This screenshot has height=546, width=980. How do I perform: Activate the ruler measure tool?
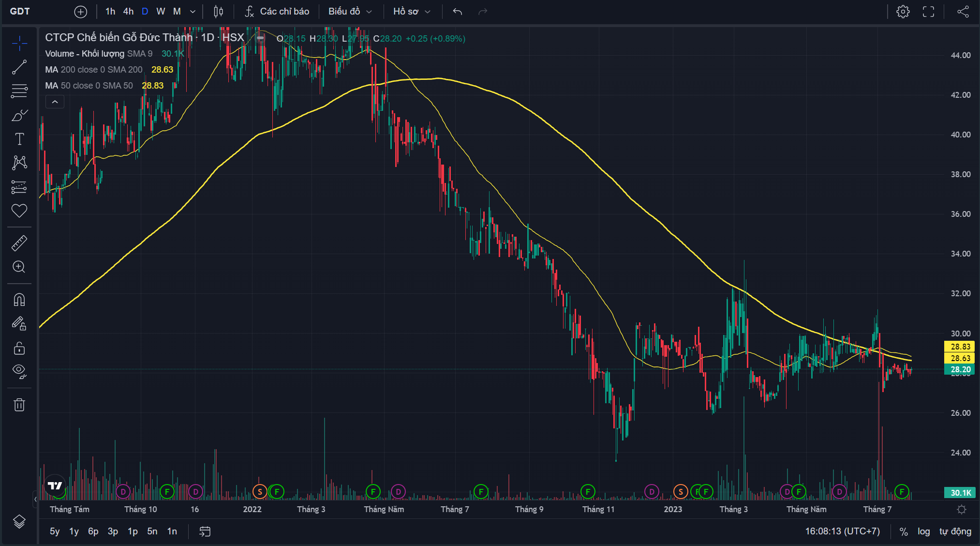[x=19, y=243]
